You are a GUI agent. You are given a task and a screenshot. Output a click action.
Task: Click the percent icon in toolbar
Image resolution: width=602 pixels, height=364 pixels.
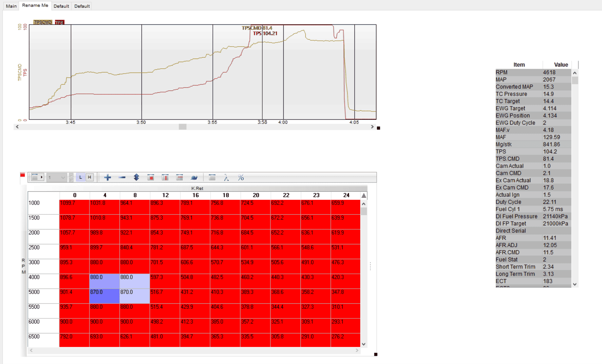pos(241,178)
